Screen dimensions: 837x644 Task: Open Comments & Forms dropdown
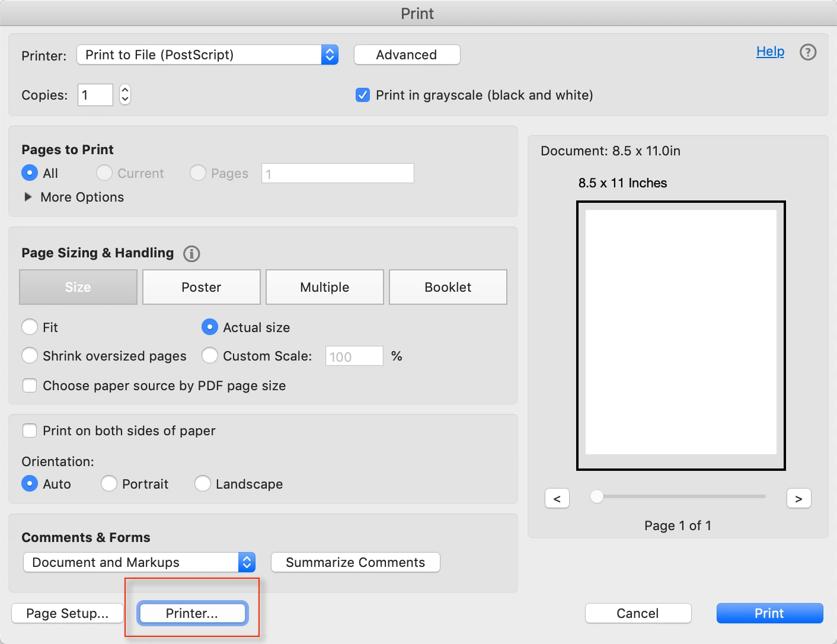139,562
